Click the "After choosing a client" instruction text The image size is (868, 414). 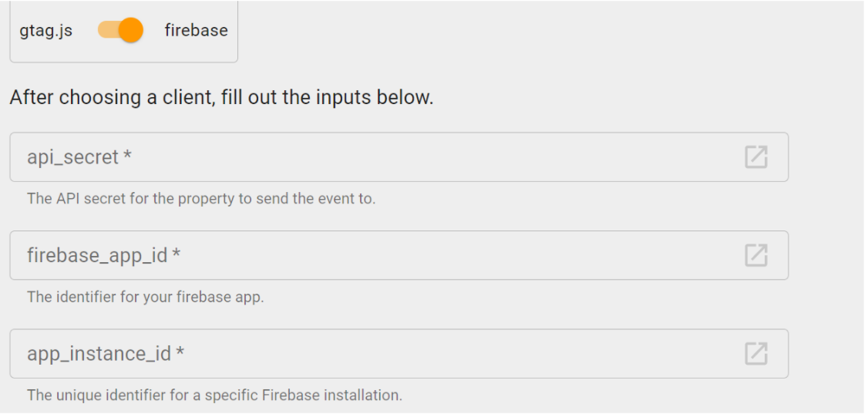point(221,99)
